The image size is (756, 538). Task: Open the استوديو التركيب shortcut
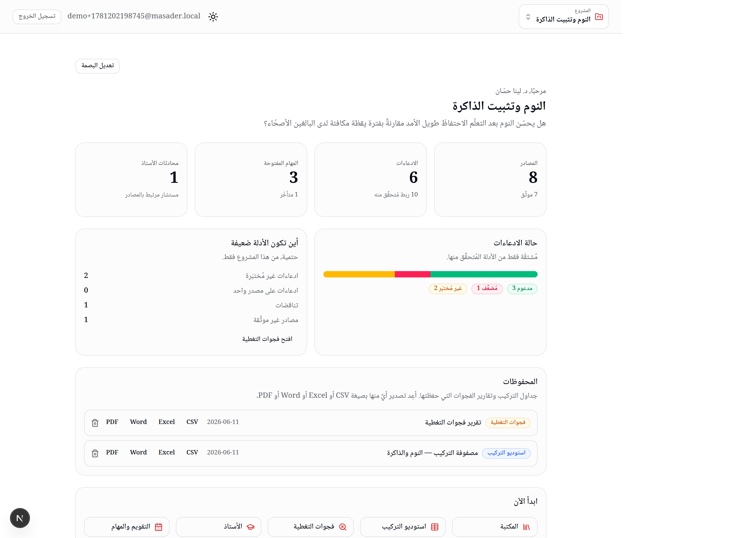402,527
